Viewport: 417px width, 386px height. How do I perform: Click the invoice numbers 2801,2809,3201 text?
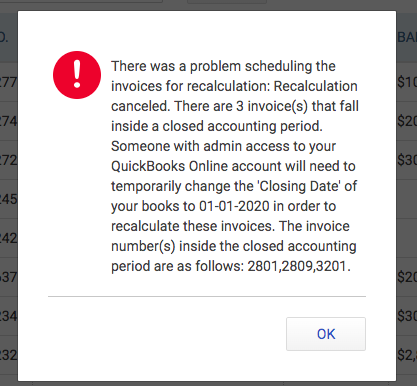coord(298,266)
